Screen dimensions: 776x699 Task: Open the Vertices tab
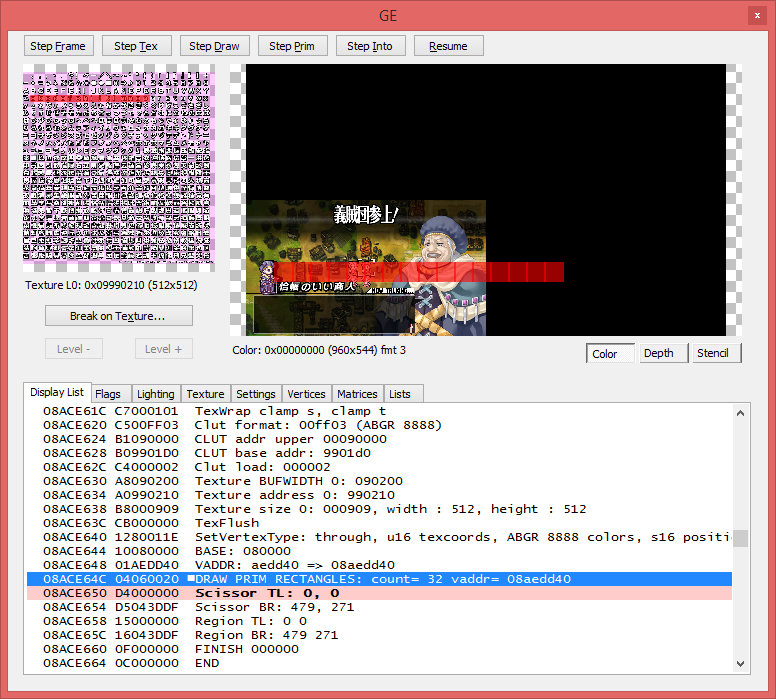click(306, 394)
